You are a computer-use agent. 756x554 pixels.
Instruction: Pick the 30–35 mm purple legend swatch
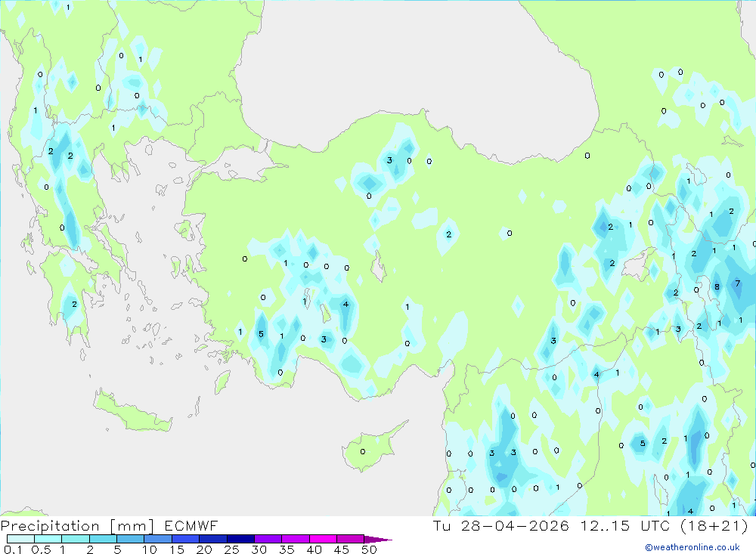click(x=268, y=539)
